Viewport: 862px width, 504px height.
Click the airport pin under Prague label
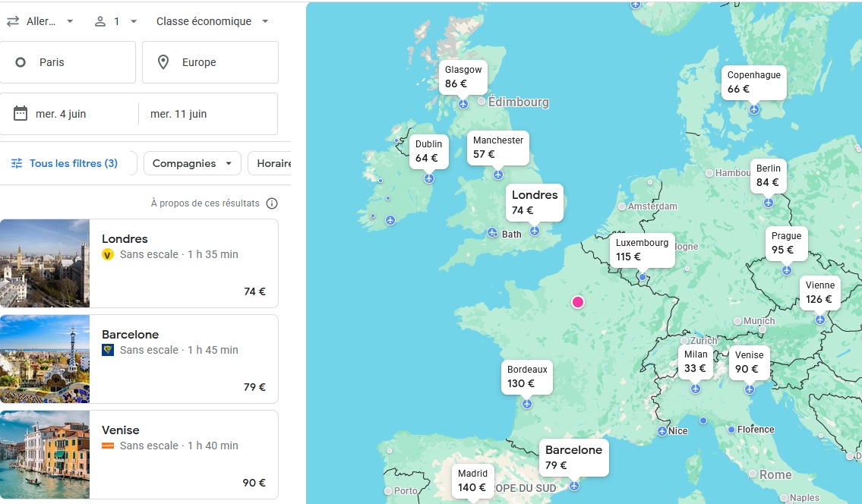coord(787,270)
